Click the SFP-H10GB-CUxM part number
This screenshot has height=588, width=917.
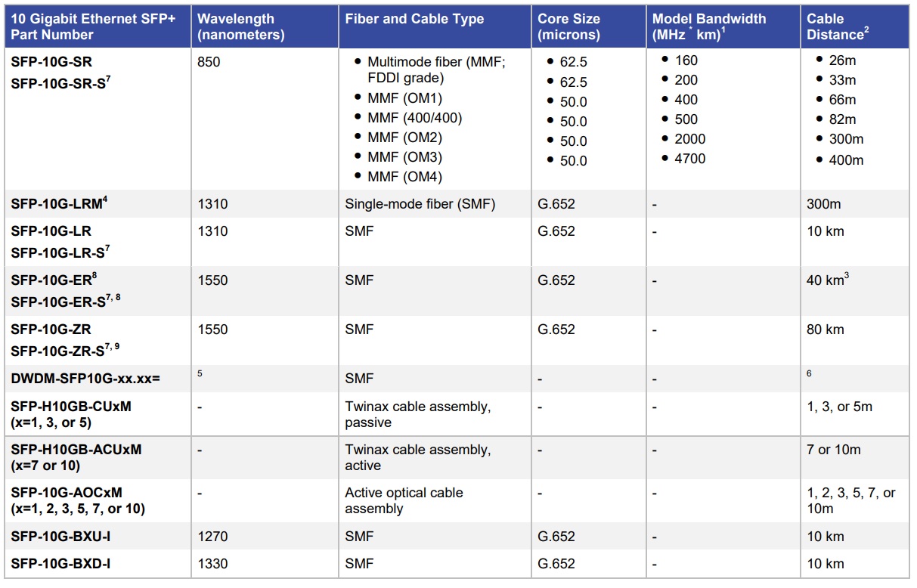[x=71, y=407]
